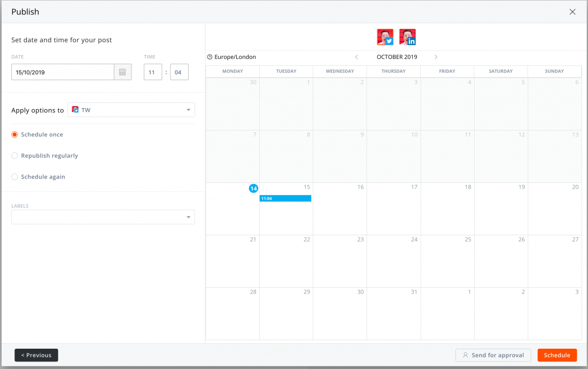Go to next month arrow
The width and height of the screenshot is (588, 369).
coord(436,57)
